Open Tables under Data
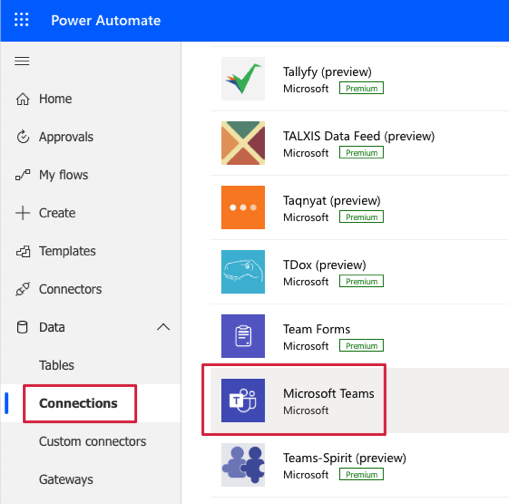 tap(57, 365)
